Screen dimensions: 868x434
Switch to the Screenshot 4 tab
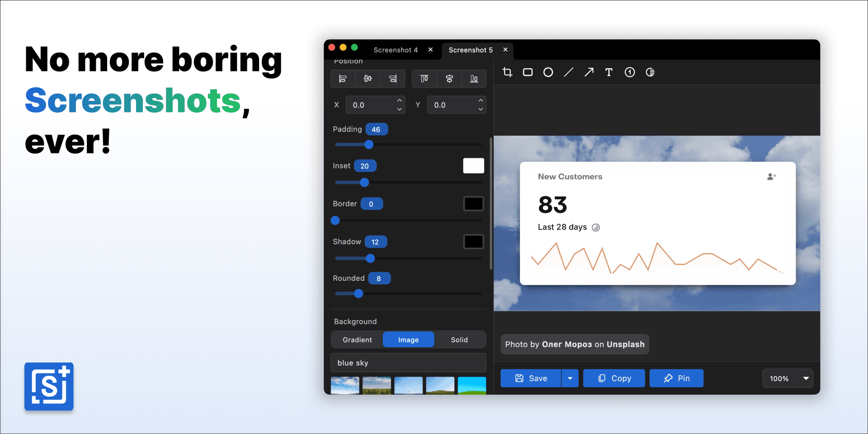tap(396, 50)
